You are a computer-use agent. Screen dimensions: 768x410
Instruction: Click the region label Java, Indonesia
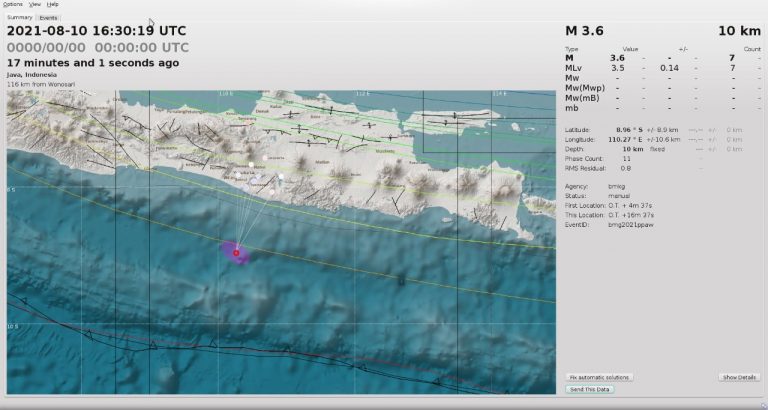(x=32, y=75)
